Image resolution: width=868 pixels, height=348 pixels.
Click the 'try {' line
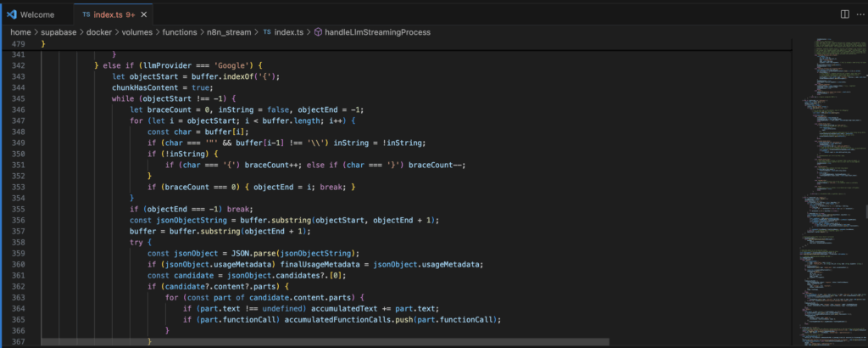tap(141, 242)
